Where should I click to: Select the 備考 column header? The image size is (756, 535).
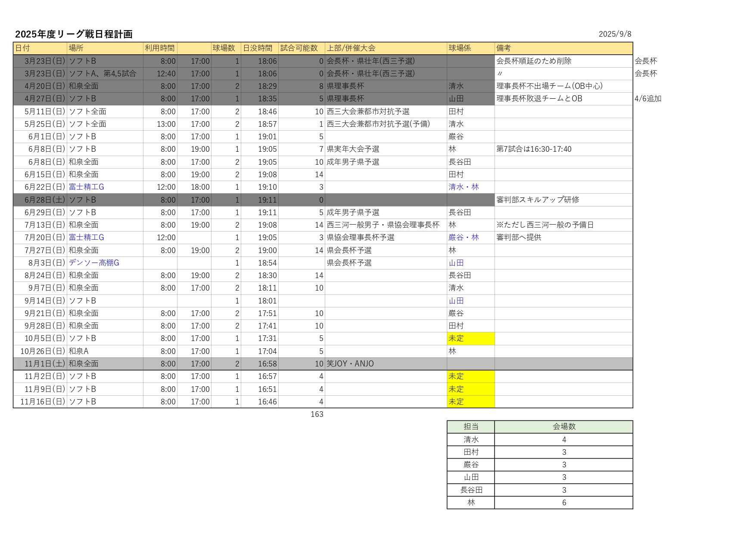pos(564,48)
